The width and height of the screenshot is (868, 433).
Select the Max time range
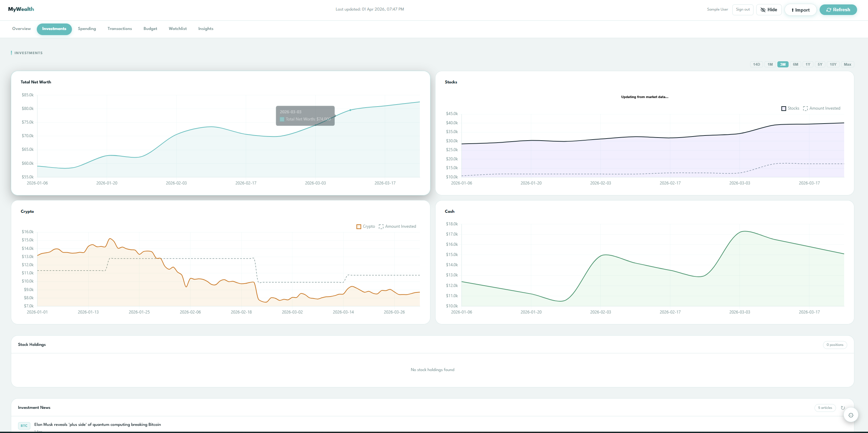(x=848, y=64)
